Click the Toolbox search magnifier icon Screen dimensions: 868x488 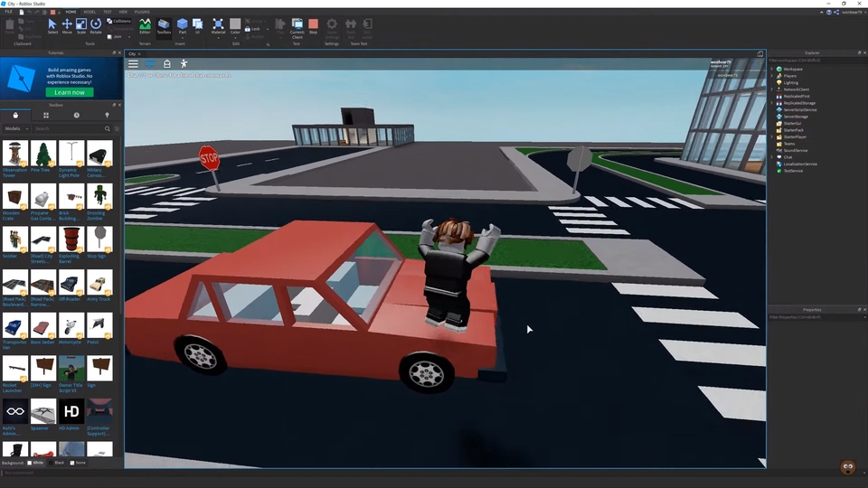[108, 128]
